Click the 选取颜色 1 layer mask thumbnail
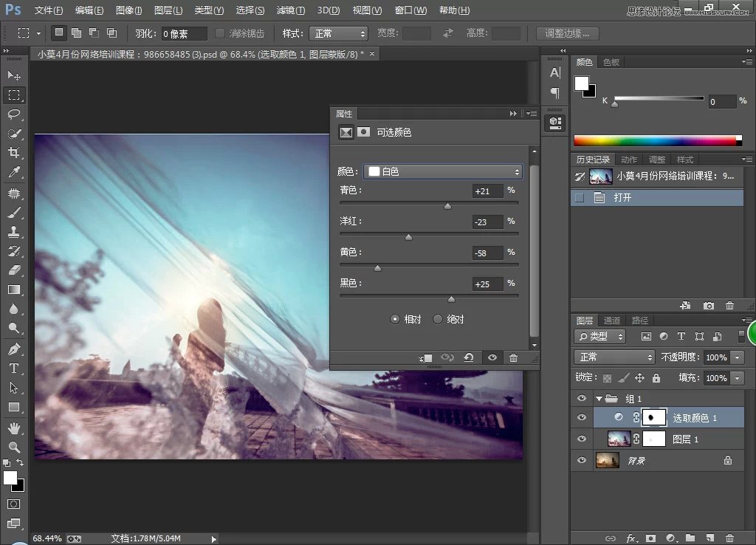 (653, 418)
